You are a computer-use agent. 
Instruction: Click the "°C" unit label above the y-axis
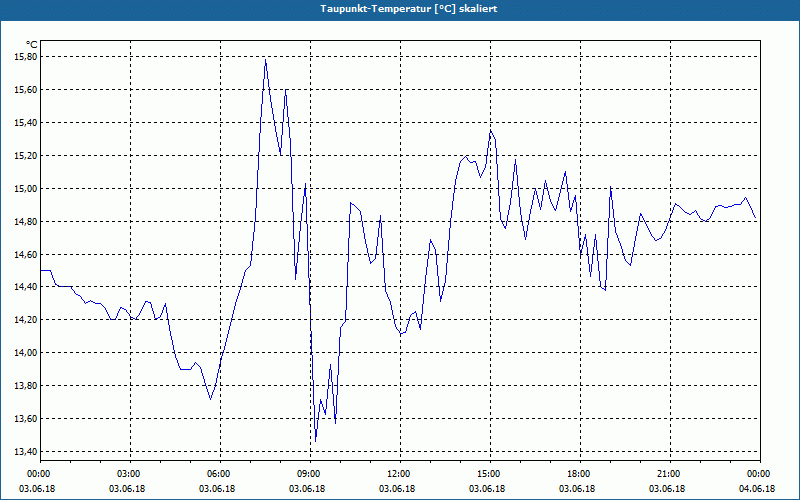[x=32, y=46]
